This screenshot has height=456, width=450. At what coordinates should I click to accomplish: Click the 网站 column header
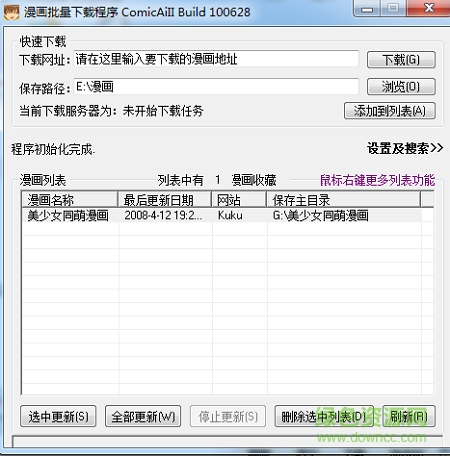pos(239,200)
